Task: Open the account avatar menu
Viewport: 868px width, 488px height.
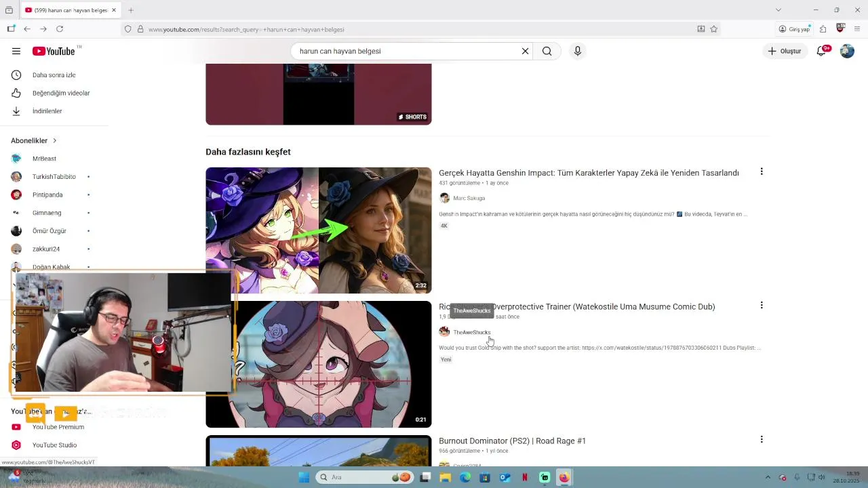Action: click(x=847, y=51)
